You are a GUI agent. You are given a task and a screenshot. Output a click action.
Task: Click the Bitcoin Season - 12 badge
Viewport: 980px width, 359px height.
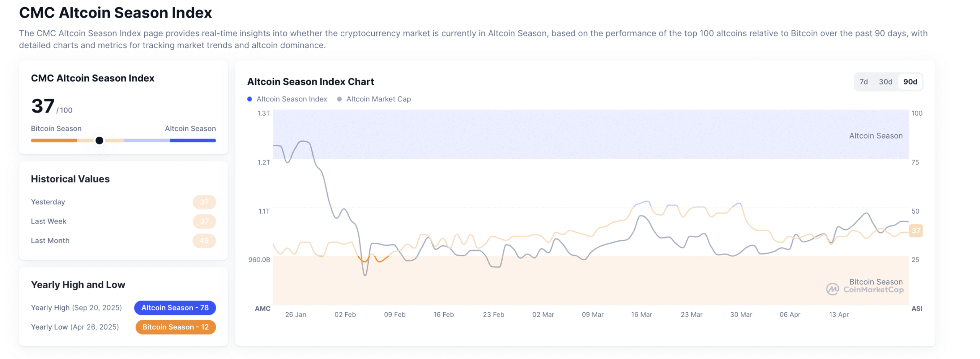tap(175, 327)
